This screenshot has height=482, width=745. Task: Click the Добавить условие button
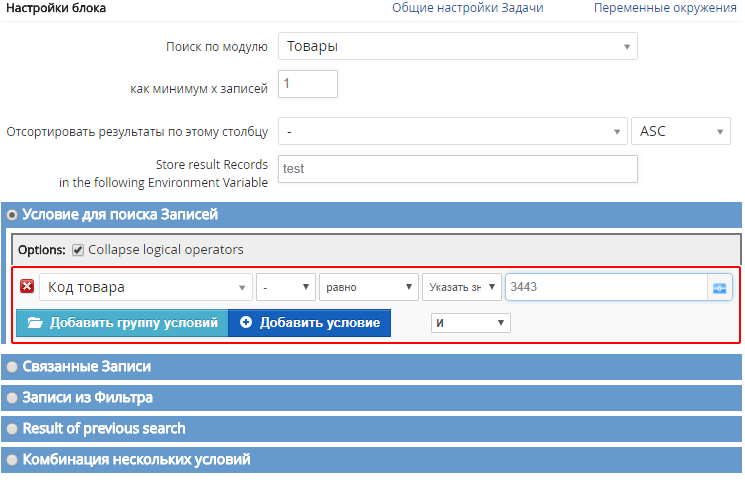coord(309,323)
